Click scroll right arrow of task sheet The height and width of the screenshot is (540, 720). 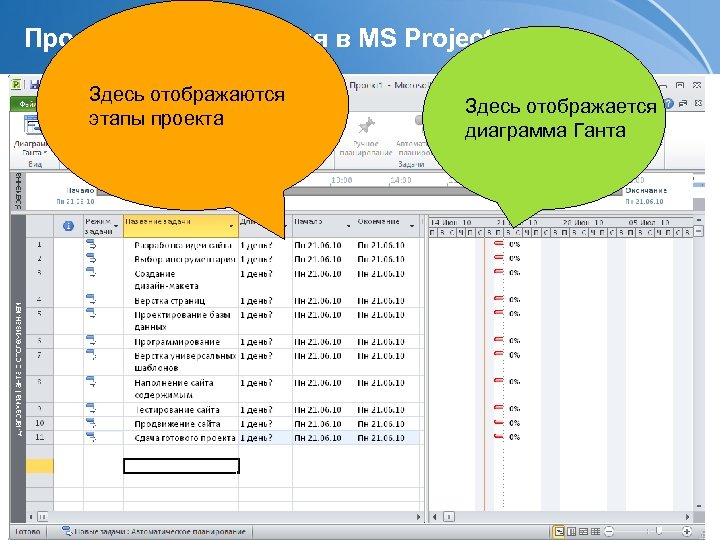[418, 517]
